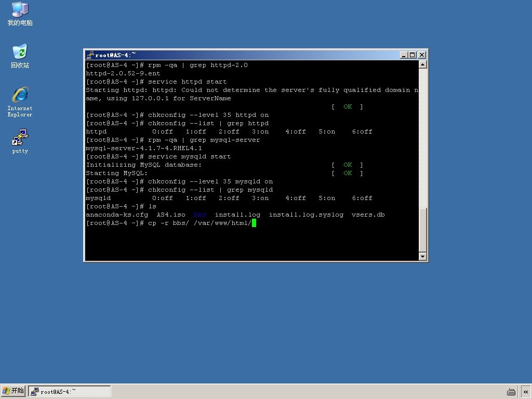The width and height of the screenshot is (532, 399).
Task: Click 'chkconfig --level 35 mysqld on' command
Action: pyautogui.click(x=210, y=181)
